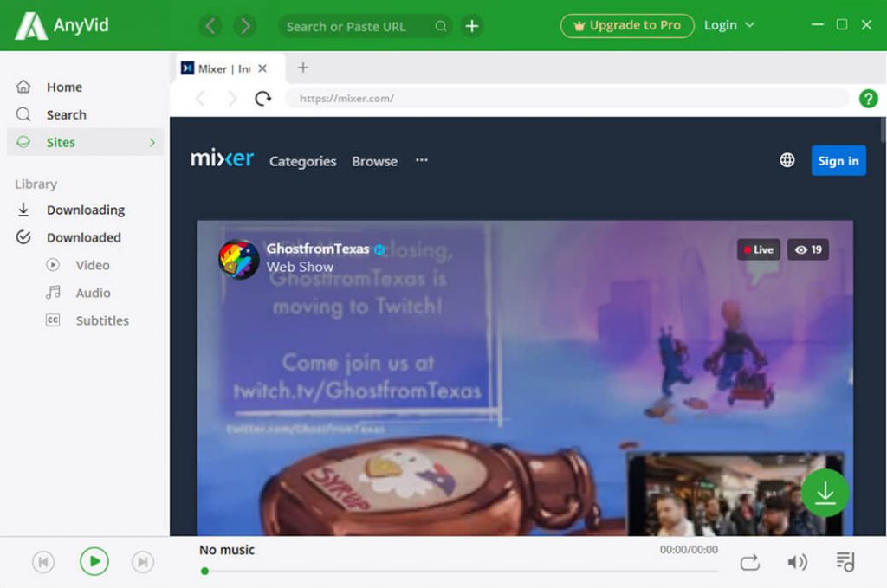Click the mixer.com address bar

[x=567, y=99]
